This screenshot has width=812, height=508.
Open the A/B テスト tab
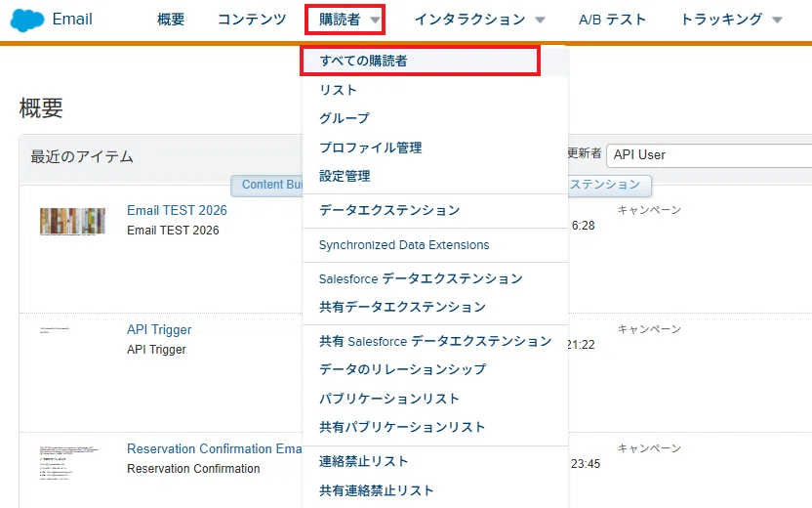[612, 20]
